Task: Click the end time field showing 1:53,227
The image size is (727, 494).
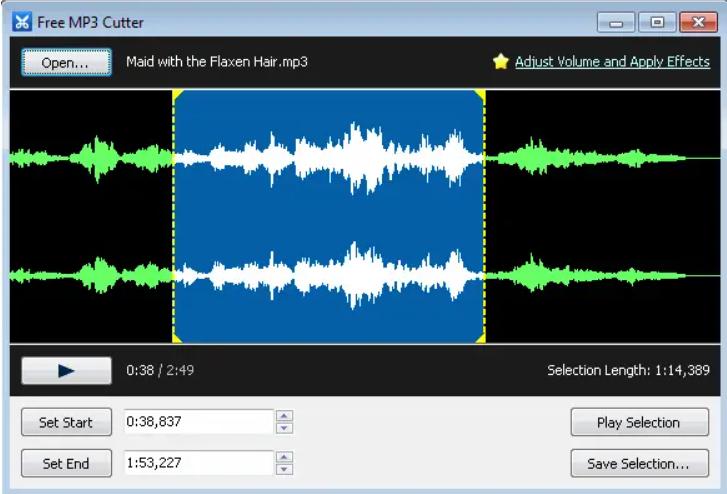Action: (198, 463)
